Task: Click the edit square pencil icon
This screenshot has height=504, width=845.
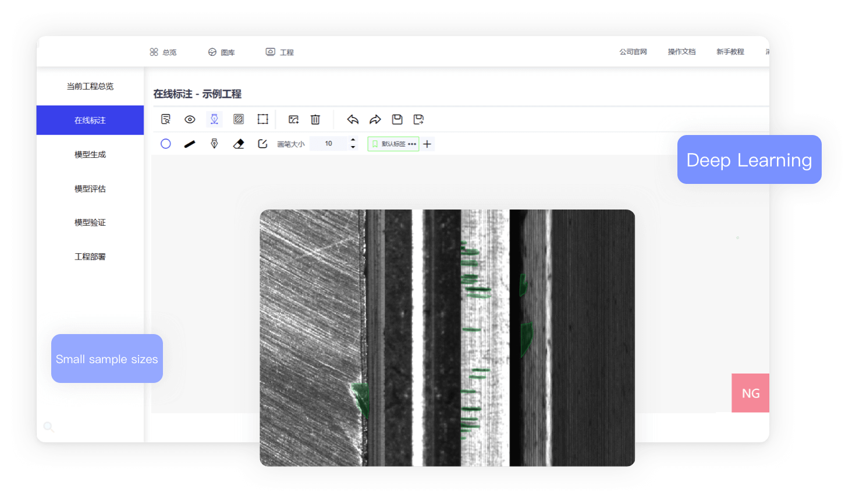Action: 262,144
